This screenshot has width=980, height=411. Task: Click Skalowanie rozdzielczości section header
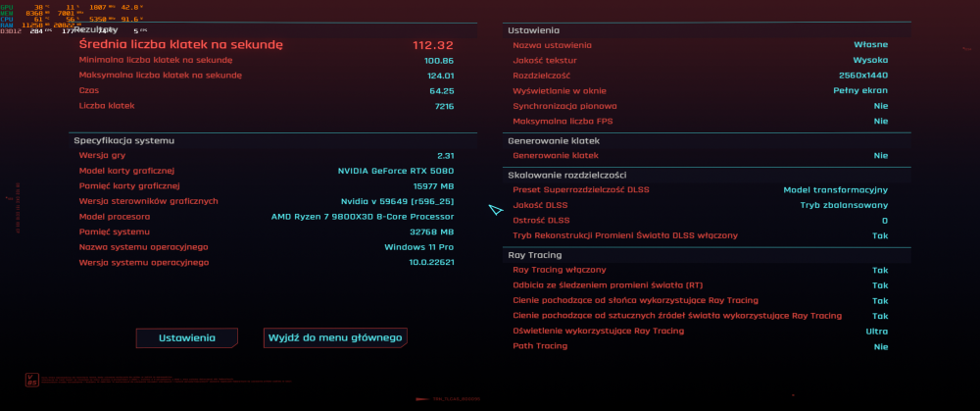click(x=566, y=176)
